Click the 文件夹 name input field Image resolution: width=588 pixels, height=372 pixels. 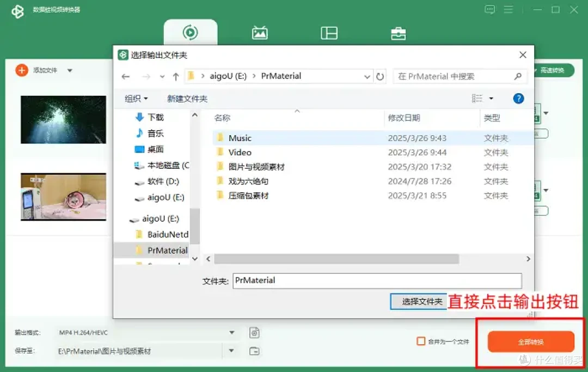(377, 280)
